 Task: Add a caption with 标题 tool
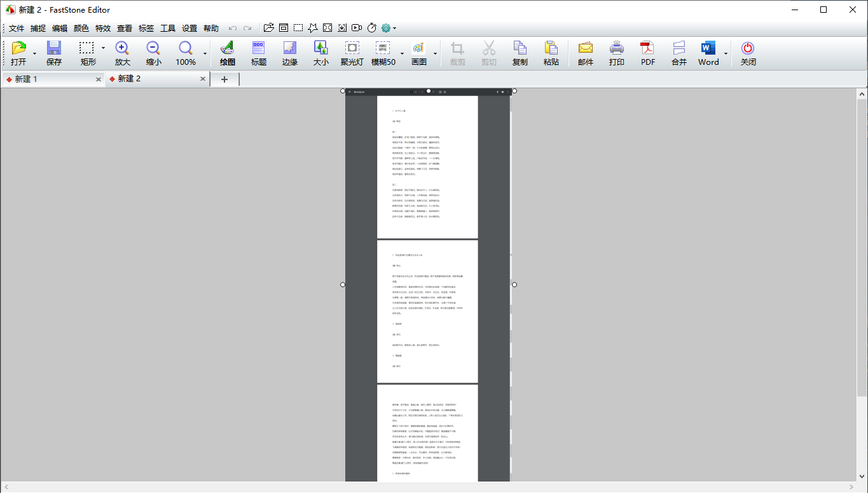[x=258, y=54]
